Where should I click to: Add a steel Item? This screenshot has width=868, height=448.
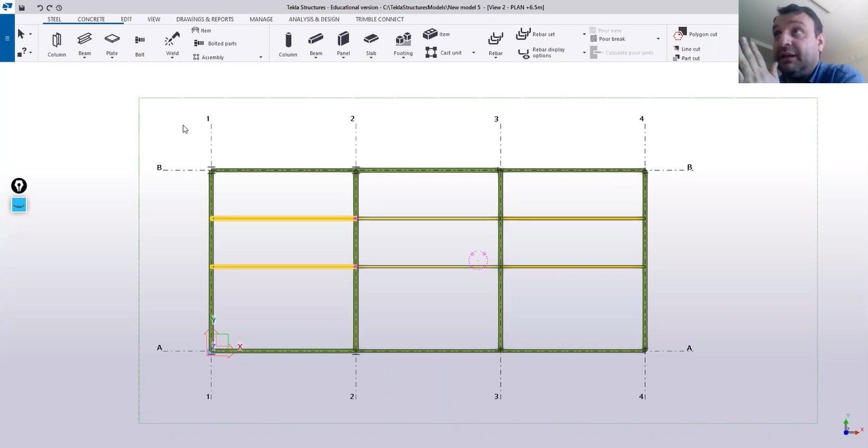[x=201, y=31]
